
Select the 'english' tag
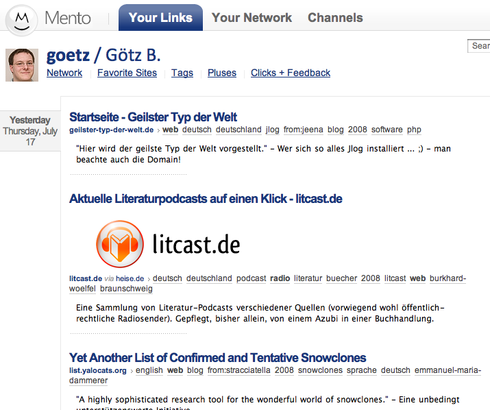[x=149, y=370]
